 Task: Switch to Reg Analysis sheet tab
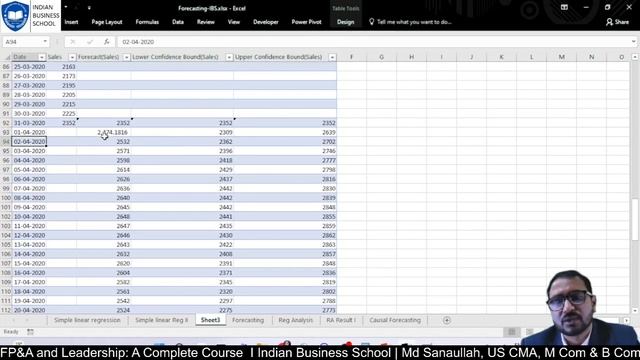click(x=296, y=320)
